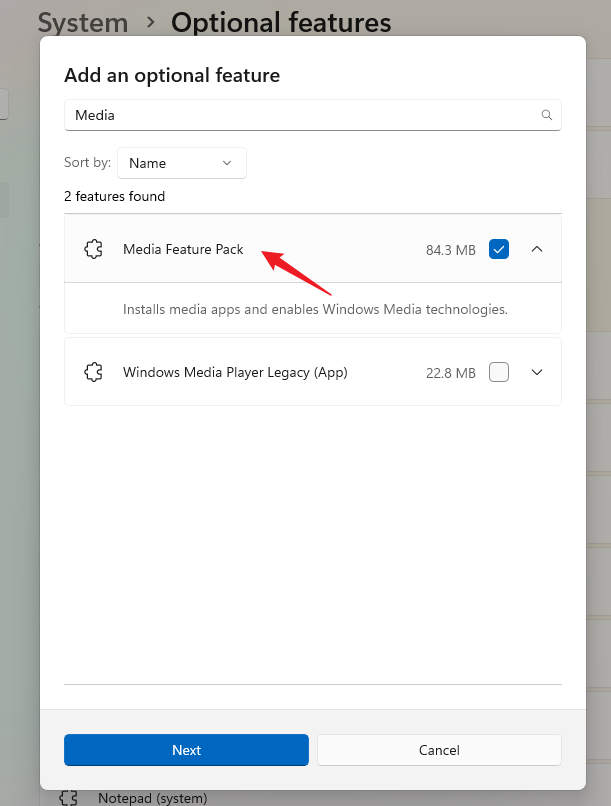611x806 pixels.
Task: Click the 84.3 MB size value
Action: coord(451,250)
